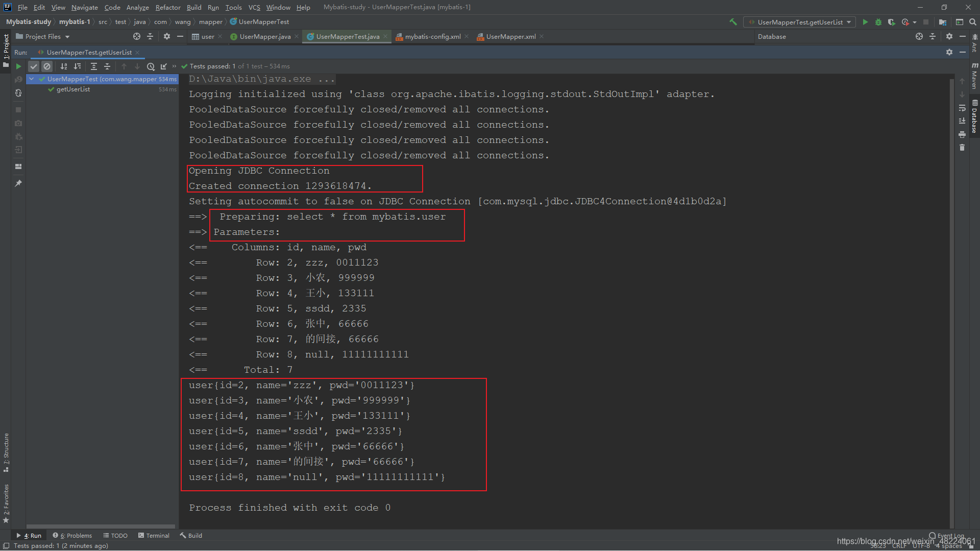Clear console output with the trash icon
This screenshot has height=551, width=980.
[962, 148]
